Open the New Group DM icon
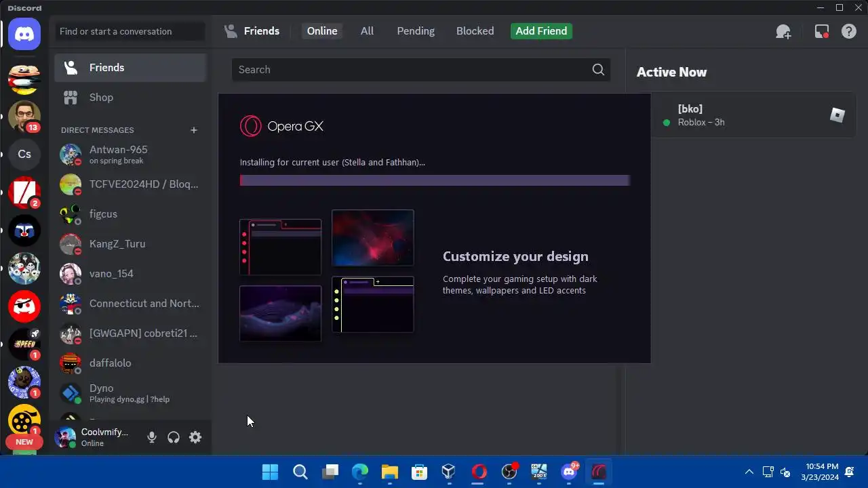Screen dimensions: 868x488 pos(783,31)
